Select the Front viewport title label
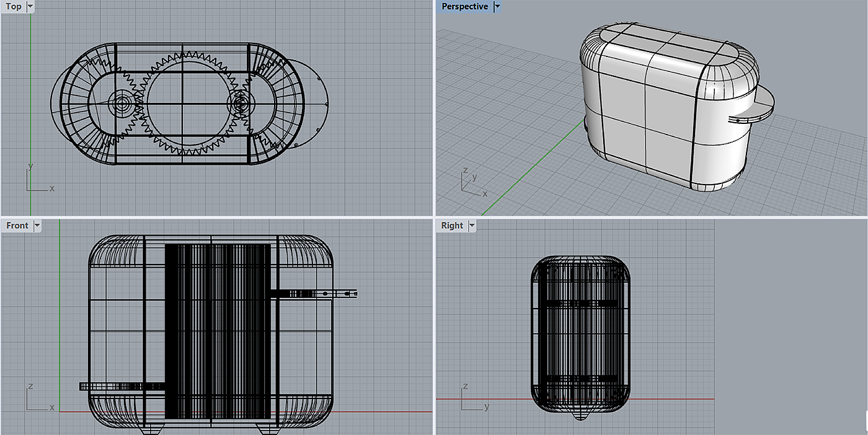This screenshot has height=435, width=868. click(x=17, y=226)
